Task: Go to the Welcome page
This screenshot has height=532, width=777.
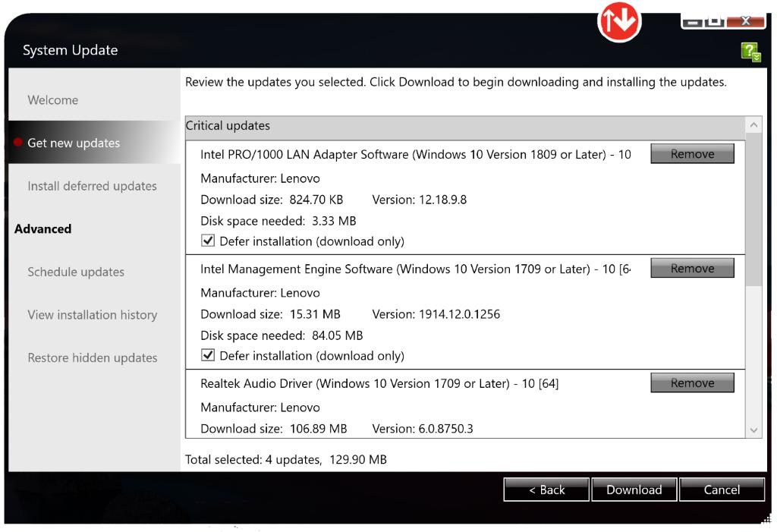Action: 53,100
